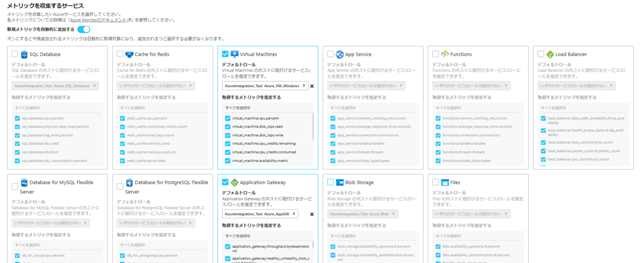Click the Cache for Redis icon
The width and height of the screenshot is (644, 263).
129,54
